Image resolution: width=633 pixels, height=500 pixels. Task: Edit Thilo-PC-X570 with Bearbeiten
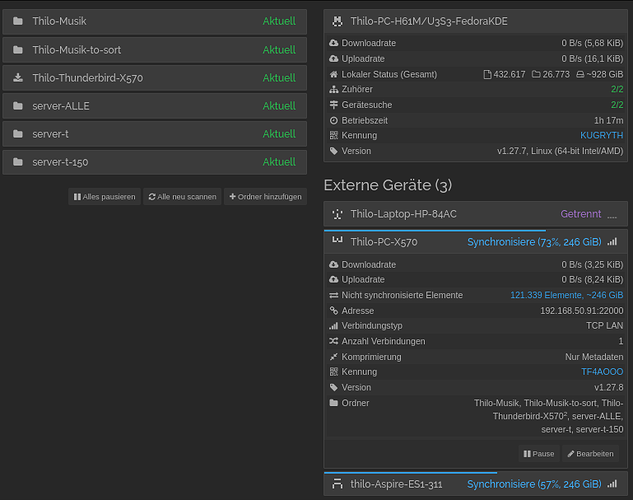point(590,454)
